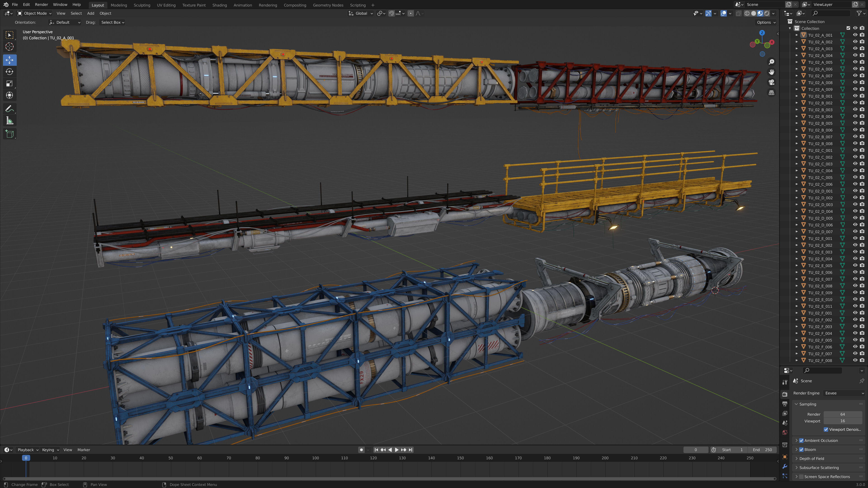The width and height of the screenshot is (868, 488).
Task: Click the zoom viewport magnifier icon
Action: (x=771, y=62)
